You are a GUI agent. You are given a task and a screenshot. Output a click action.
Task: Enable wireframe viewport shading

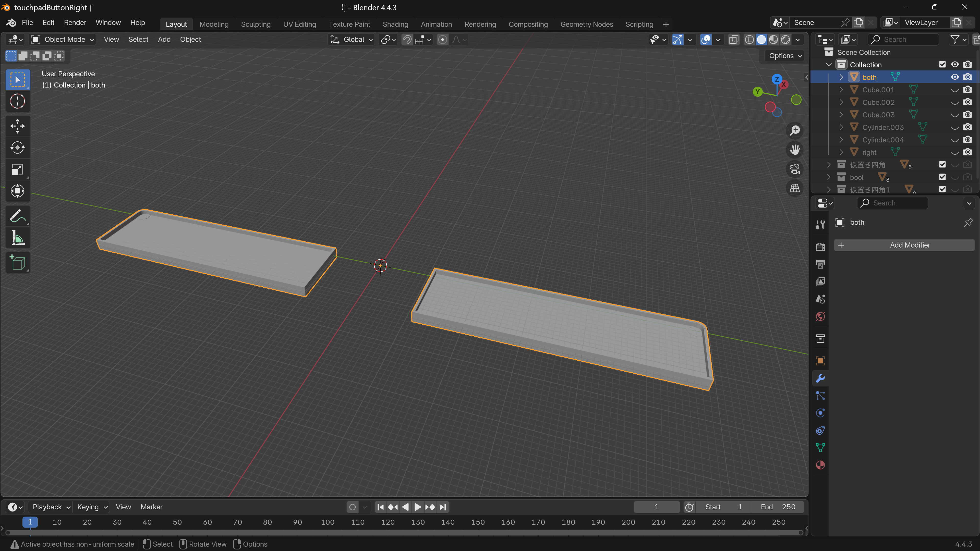click(749, 40)
